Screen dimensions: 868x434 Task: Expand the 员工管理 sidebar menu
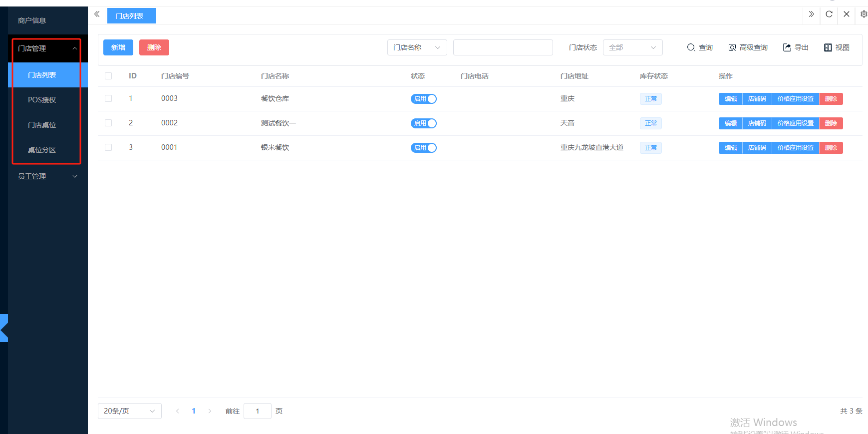coord(47,176)
